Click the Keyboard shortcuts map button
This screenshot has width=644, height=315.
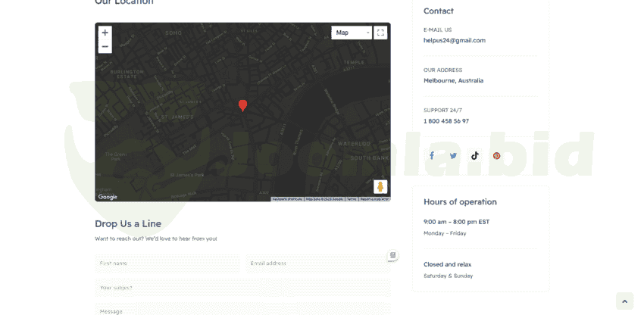[x=287, y=199]
